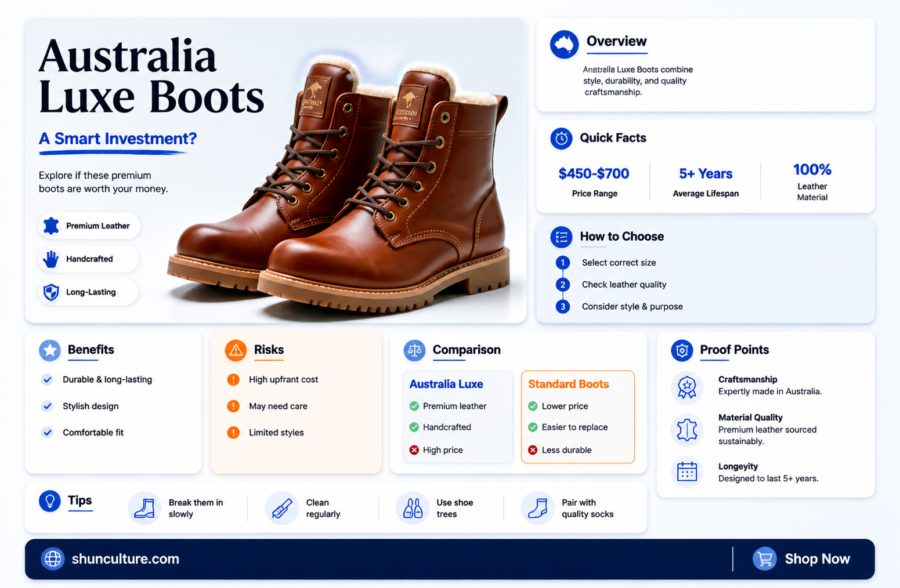Image resolution: width=900 pixels, height=588 pixels.
Task: Click the Quick Facts stopwatch icon
Action: 561,139
